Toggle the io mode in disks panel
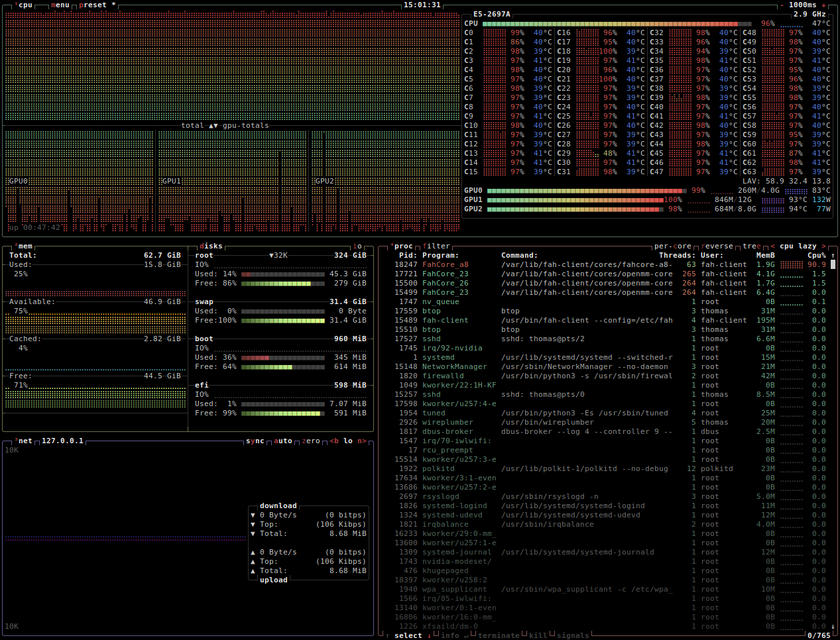840x640 pixels. pos(358,246)
